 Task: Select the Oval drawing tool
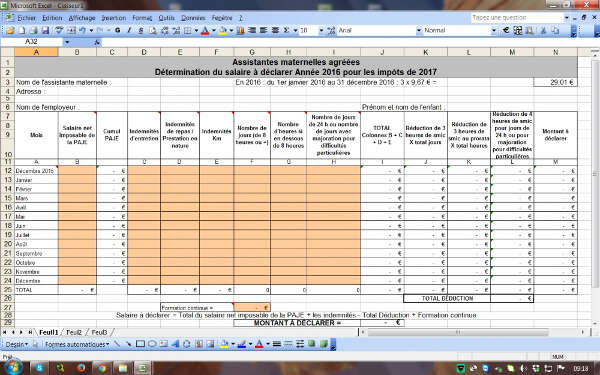coord(152,344)
